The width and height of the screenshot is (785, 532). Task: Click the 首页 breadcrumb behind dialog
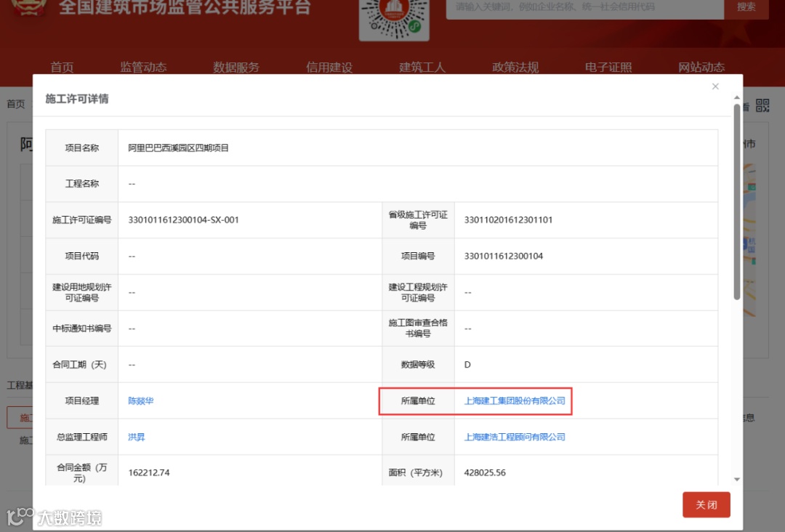point(15,104)
